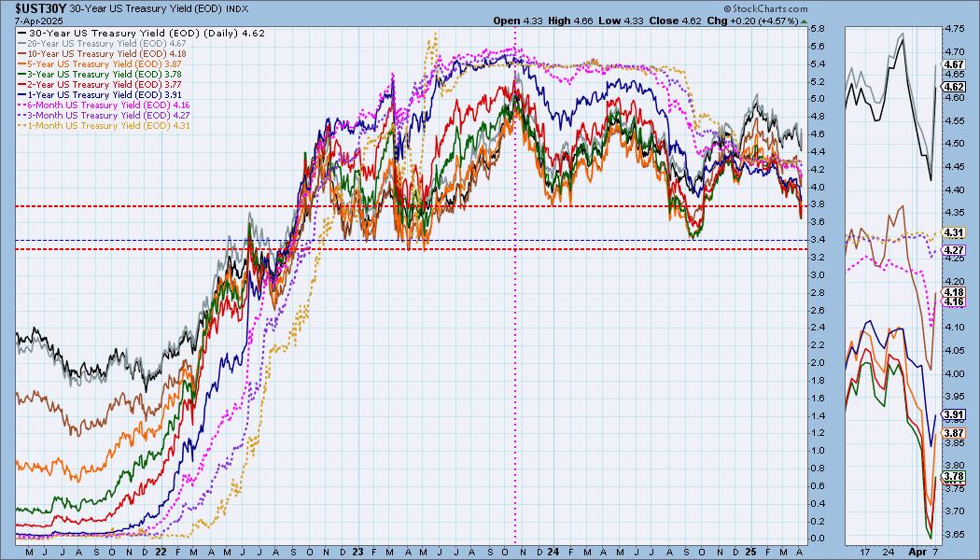Select the Low 4.33 value in header
Image resolution: width=980 pixels, height=560 pixels.
tap(622, 21)
